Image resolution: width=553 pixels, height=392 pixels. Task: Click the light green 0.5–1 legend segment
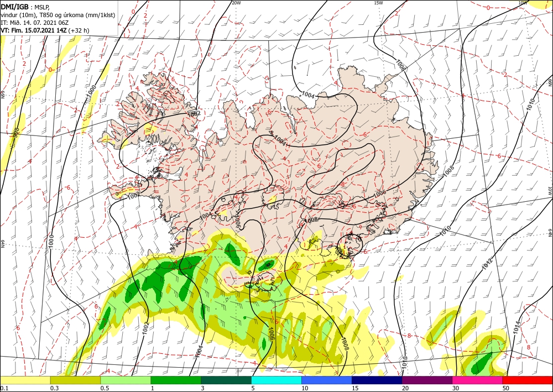click(126, 380)
